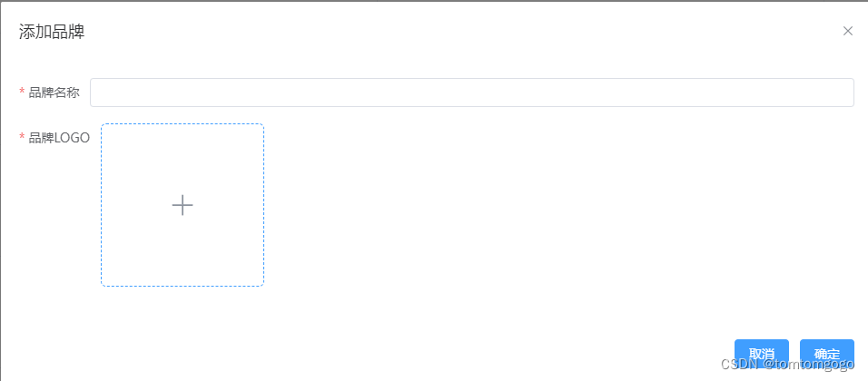
Task: Click the plus icon to upload logo
Action: point(182,205)
